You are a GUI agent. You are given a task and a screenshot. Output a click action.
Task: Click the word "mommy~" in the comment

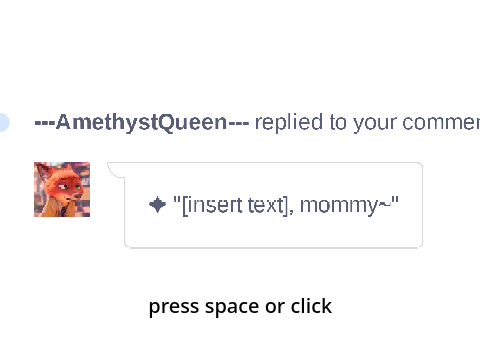pos(346,205)
